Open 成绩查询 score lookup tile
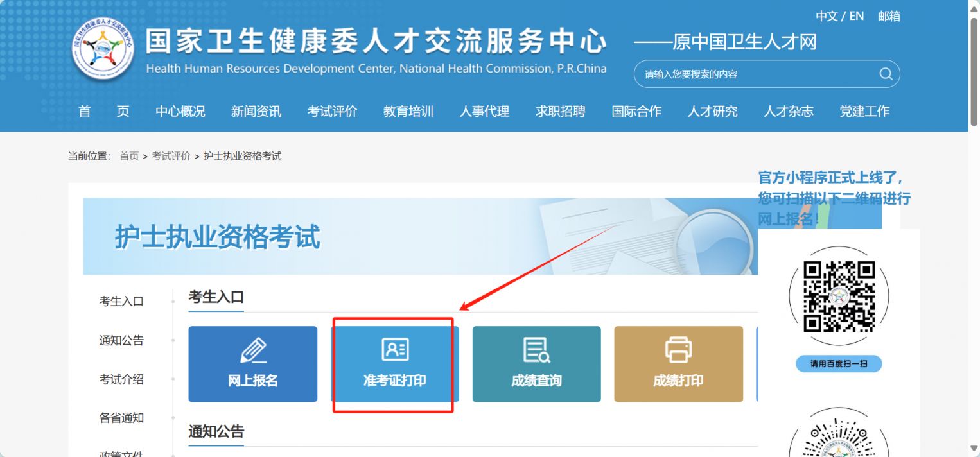 pyautogui.click(x=537, y=364)
